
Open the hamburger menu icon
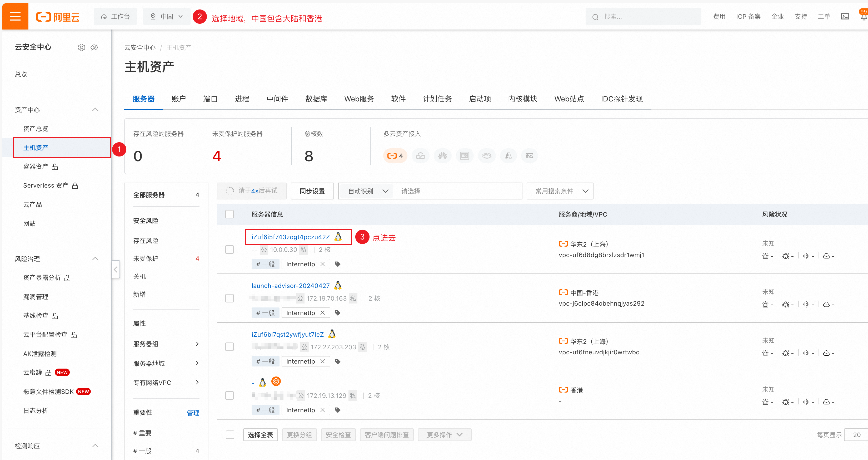click(x=15, y=16)
